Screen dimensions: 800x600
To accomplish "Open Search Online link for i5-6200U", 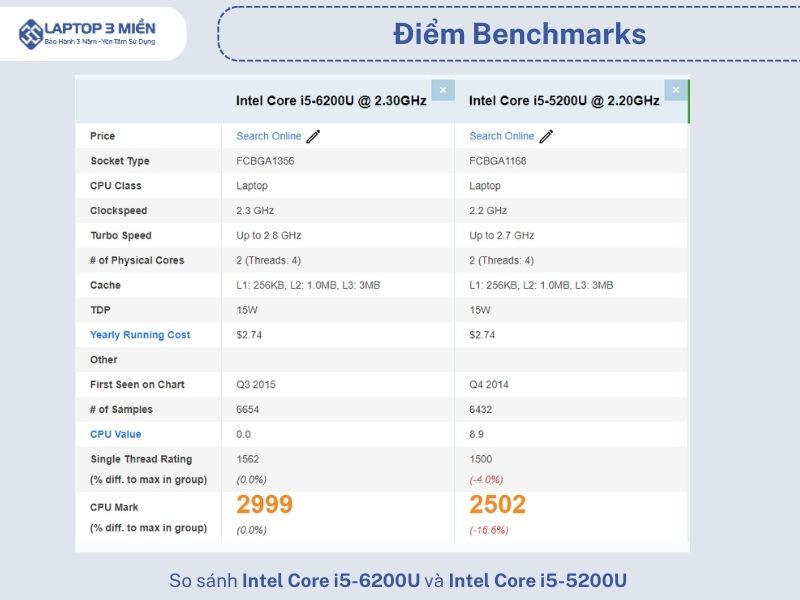I will click(x=268, y=136).
